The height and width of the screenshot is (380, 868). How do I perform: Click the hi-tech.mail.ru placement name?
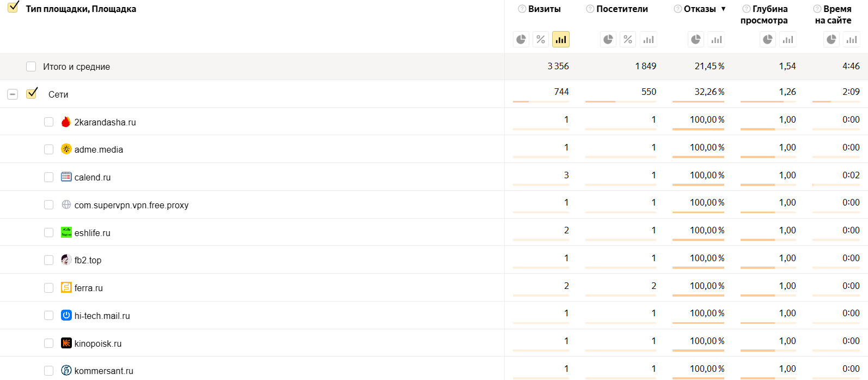point(102,316)
